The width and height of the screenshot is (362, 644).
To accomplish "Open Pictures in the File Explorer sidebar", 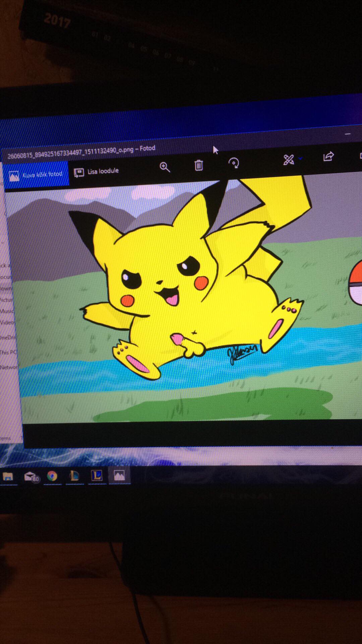I will click(6, 300).
